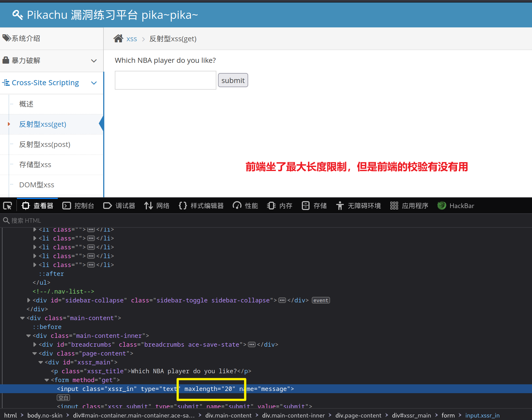Image resolution: width=532 pixels, height=420 pixels.
Task: Click div.main-content in the devtools breadcrumb
Action: pyautogui.click(x=228, y=415)
